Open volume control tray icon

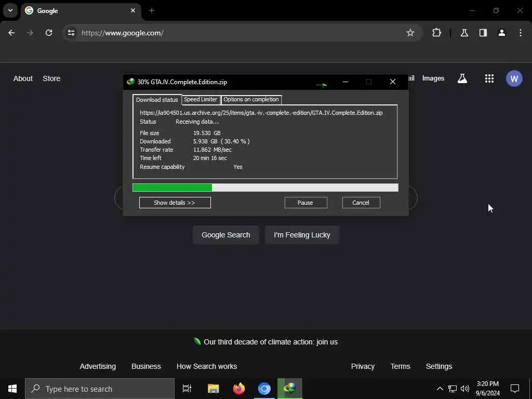point(465,389)
